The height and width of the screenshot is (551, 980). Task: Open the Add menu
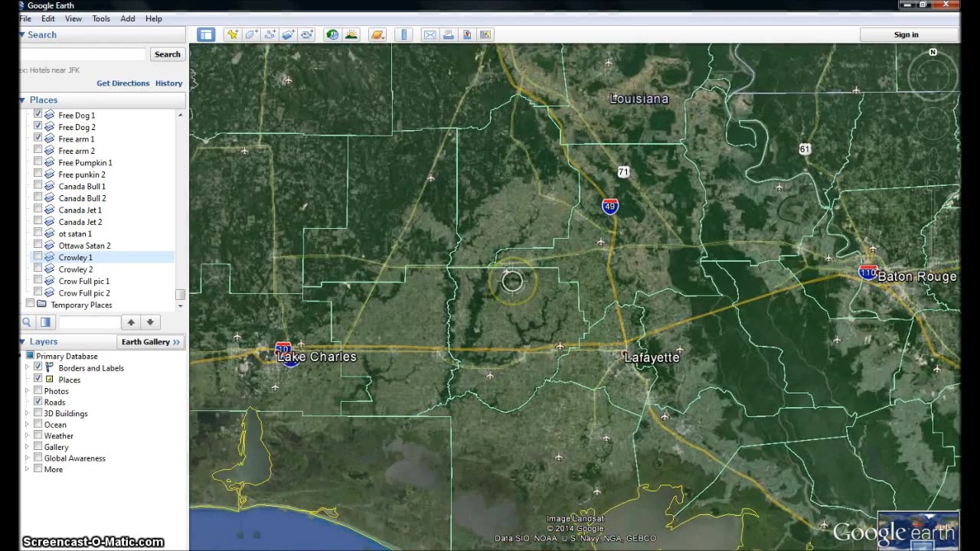coord(128,18)
